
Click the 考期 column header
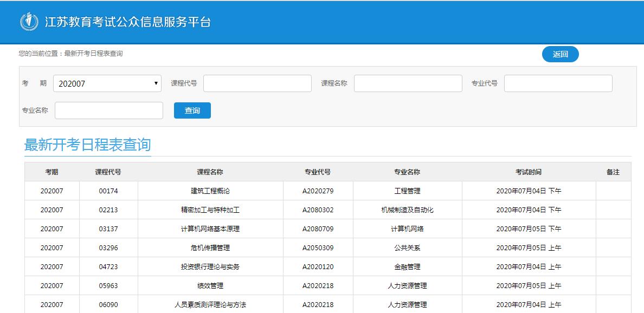pos(52,172)
